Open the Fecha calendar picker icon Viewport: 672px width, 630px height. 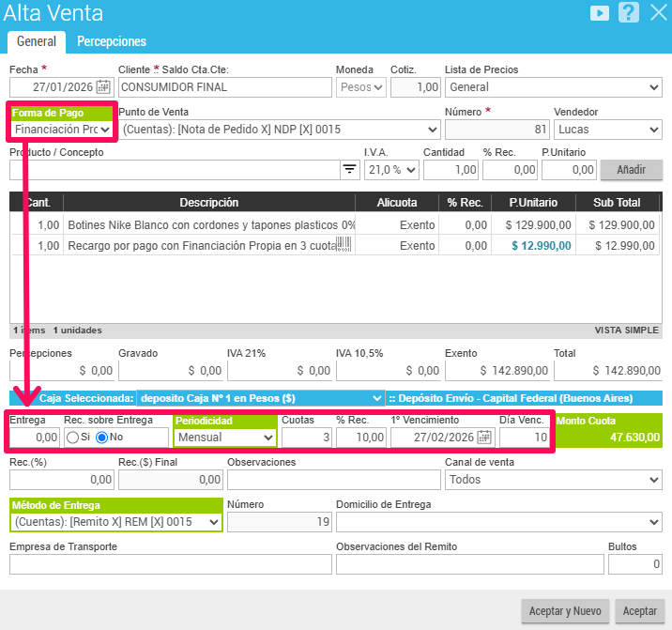(103, 87)
